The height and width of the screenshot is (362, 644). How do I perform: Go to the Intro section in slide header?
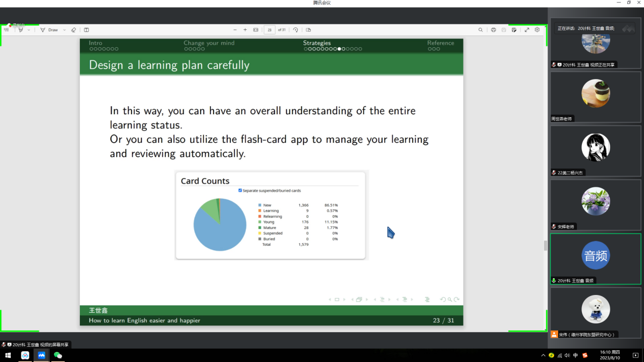[x=96, y=43]
